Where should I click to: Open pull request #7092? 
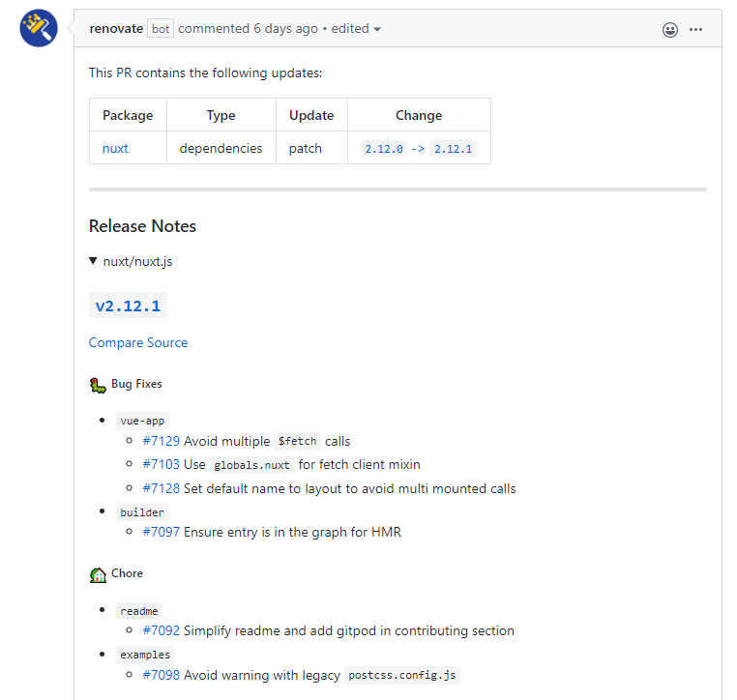click(162, 630)
